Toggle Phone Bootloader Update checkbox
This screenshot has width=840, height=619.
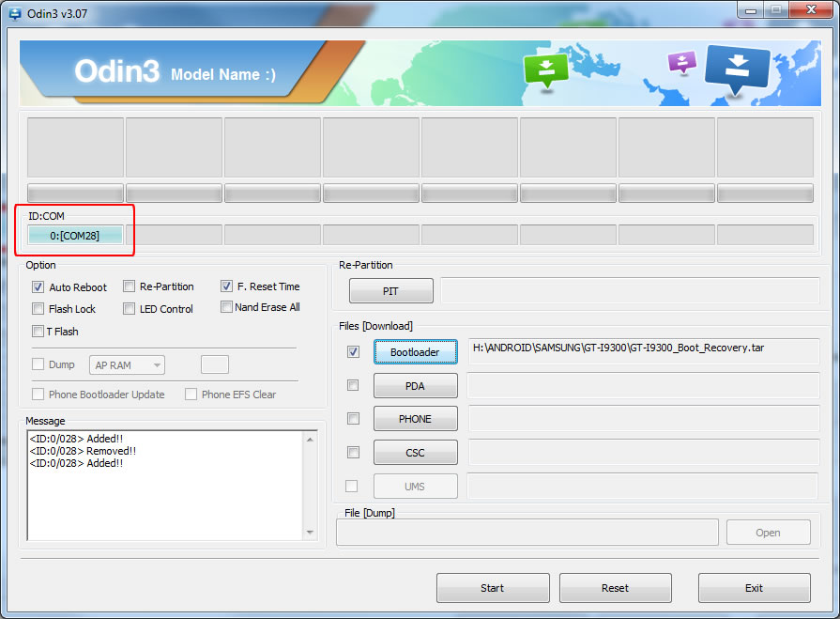pos(38,395)
